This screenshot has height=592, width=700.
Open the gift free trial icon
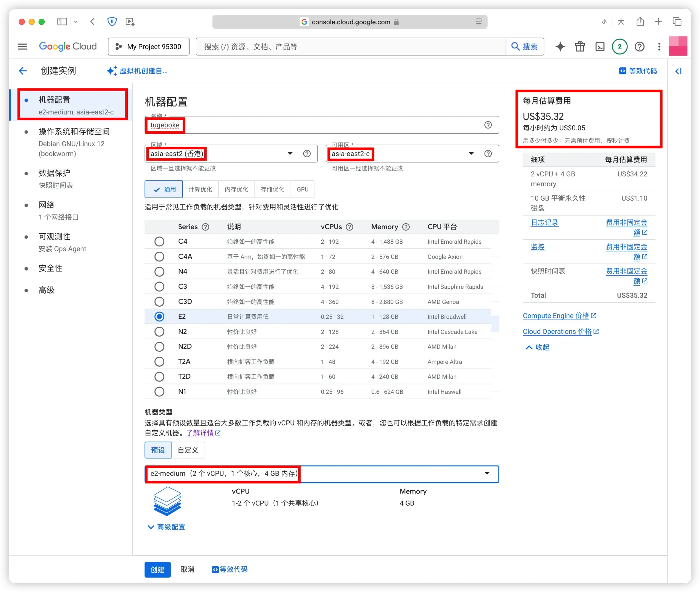pyautogui.click(x=580, y=46)
